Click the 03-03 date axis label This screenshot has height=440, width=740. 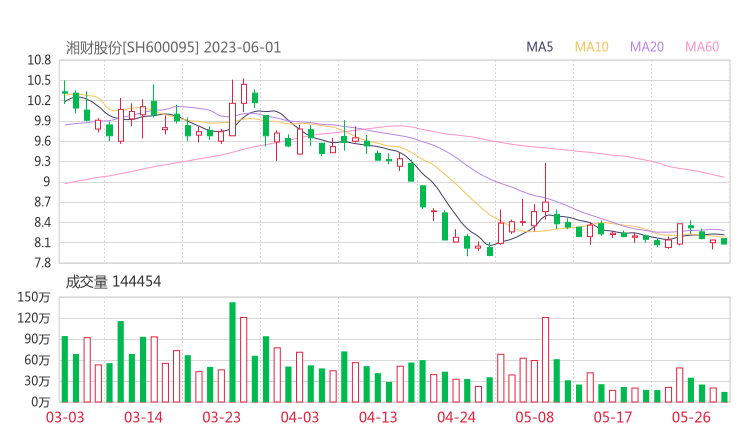pos(65,417)
